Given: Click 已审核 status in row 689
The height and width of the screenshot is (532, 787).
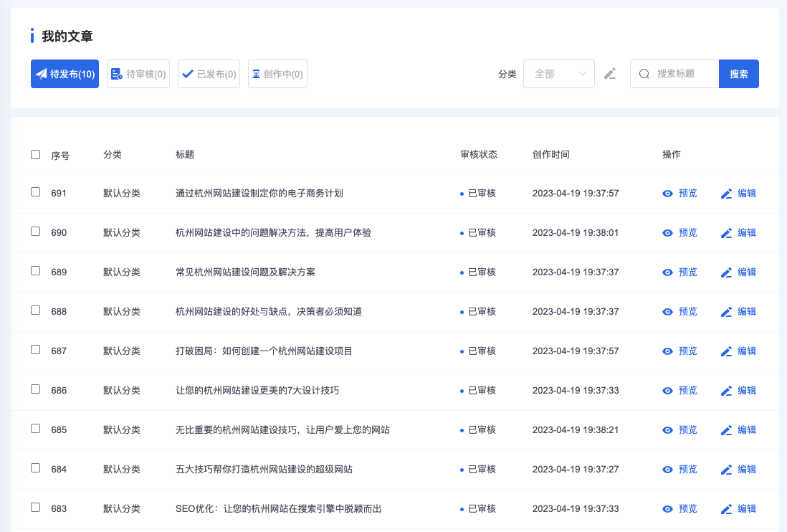Looking at the screenshot, I should click(482, 272).
